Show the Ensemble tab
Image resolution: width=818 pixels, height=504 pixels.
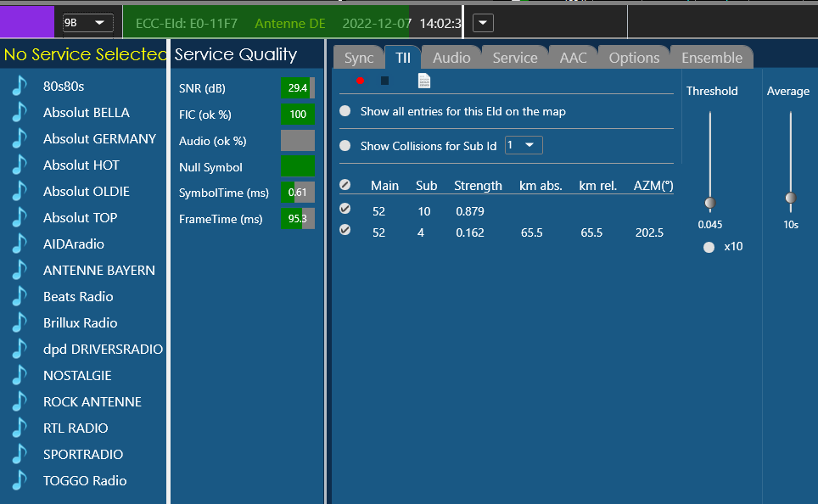click(x=712, y=58)
